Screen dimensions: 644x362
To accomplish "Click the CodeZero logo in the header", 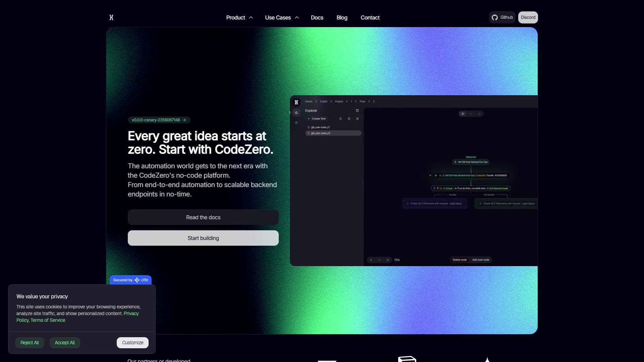I will pos(111,17).
